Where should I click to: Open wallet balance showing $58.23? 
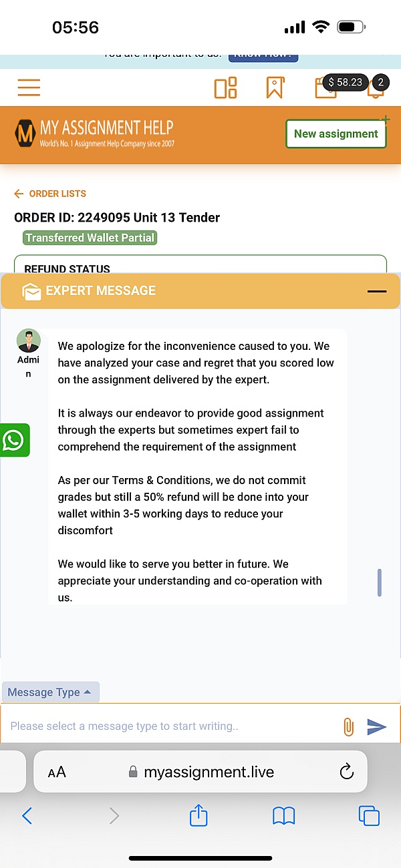pos(345,83)
